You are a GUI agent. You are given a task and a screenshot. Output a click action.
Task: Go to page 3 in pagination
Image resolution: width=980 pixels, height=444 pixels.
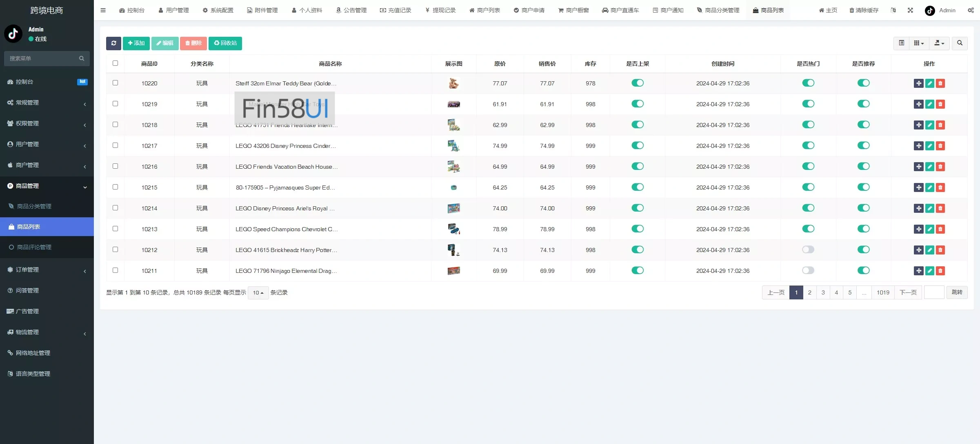pyautogui.click(x=823, y=292)
